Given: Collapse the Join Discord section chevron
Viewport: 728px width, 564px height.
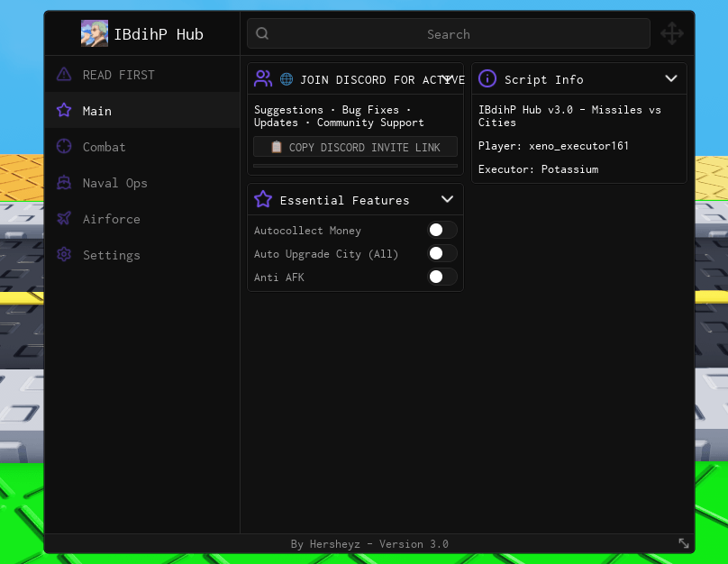Looking at the screenshot, I should tap(447, 79).
